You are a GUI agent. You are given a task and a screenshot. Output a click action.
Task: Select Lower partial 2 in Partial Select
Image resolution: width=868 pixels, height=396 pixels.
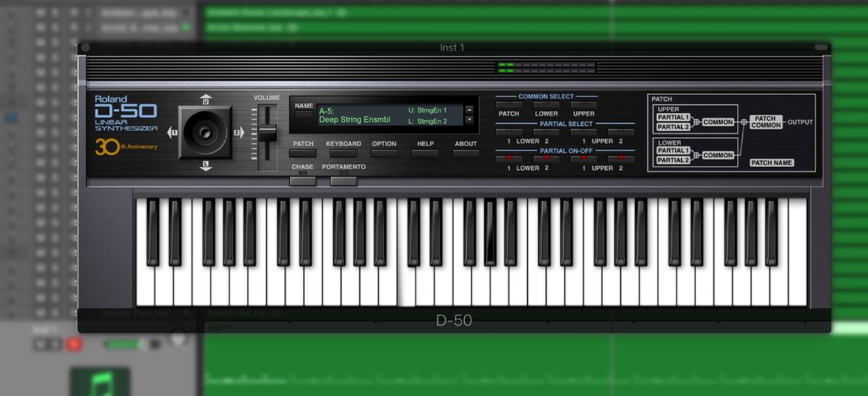[x=546, y=132]
